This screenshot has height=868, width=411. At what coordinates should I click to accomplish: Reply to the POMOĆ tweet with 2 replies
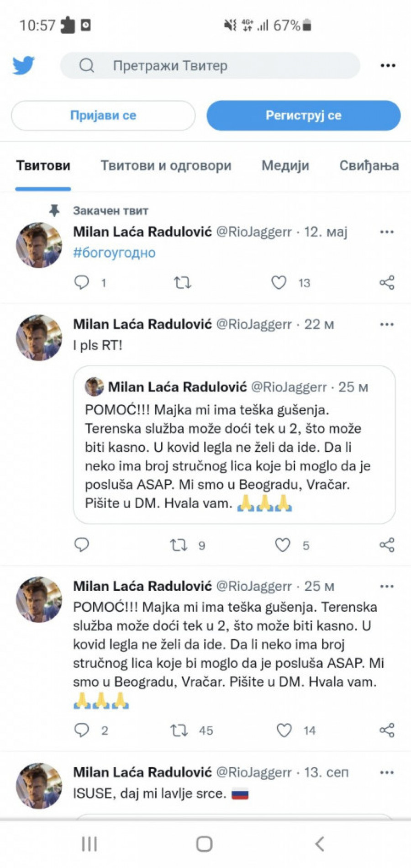82,730
